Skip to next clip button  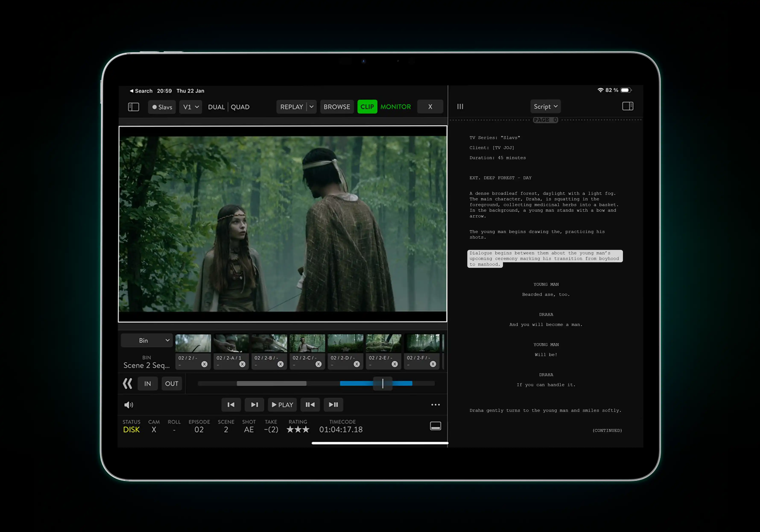coord(254,404)
